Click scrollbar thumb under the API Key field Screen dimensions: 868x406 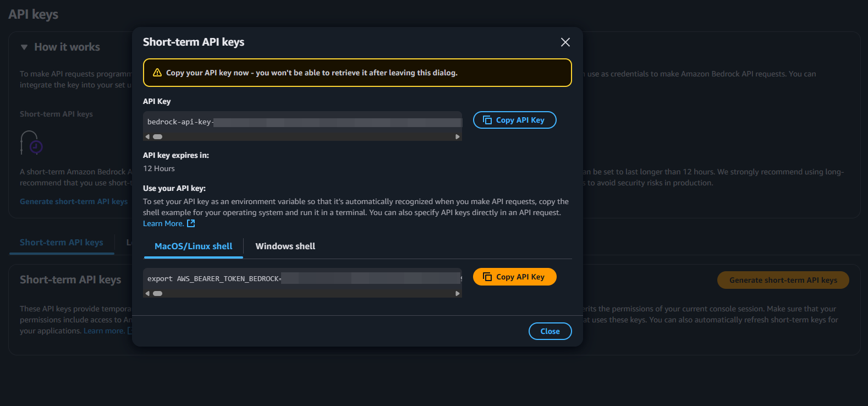coord(158,137)
